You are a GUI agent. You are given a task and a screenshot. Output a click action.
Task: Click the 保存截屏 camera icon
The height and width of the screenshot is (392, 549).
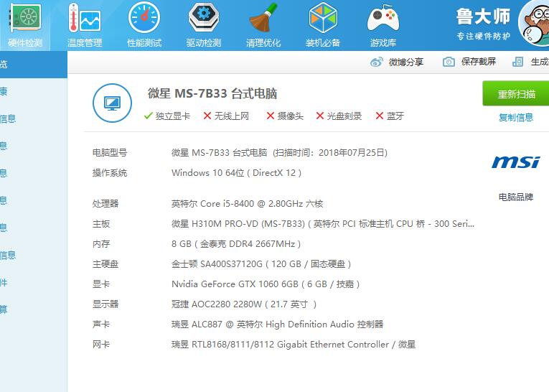(449, 62)
